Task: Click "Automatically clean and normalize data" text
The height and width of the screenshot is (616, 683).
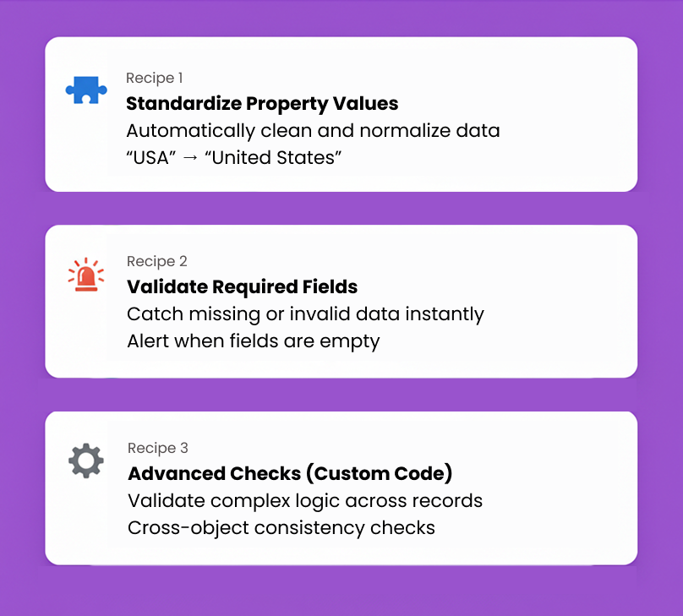Action: click(x=313, y=131)
